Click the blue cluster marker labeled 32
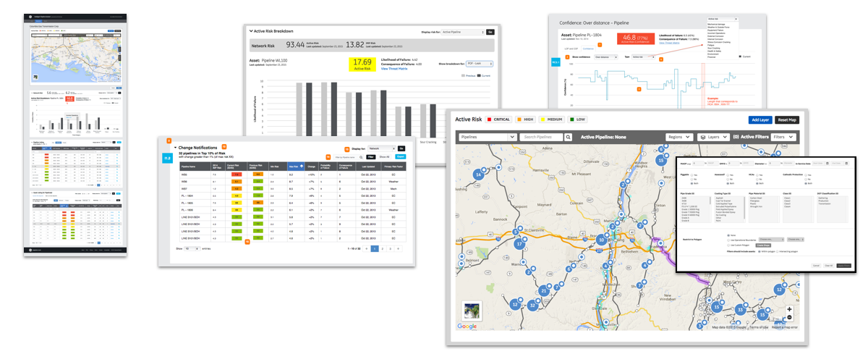This screenshot has height=362, width=868. (532, 306)
